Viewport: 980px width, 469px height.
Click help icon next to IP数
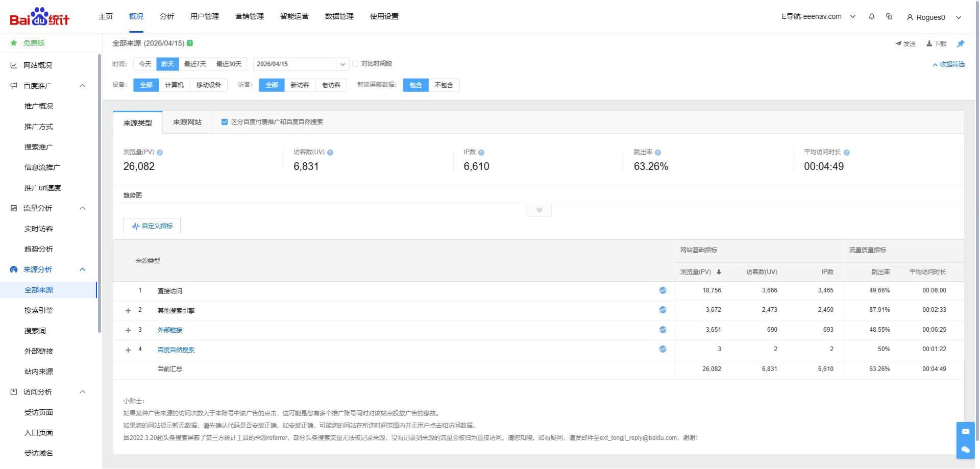[x=481, y=153]
